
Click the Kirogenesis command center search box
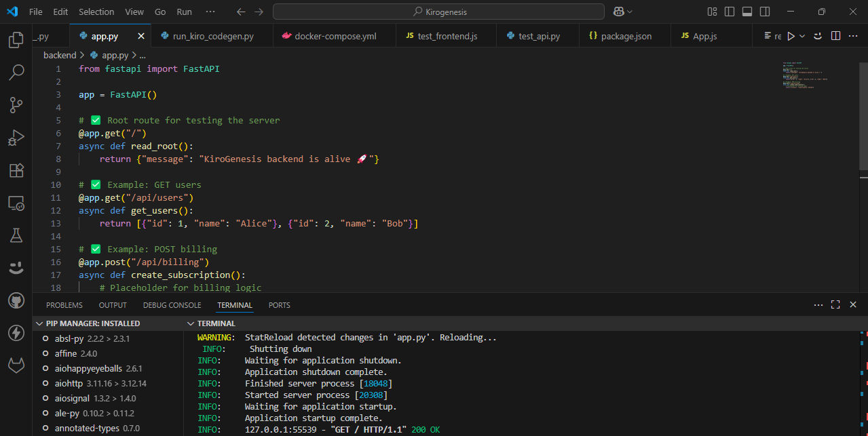[438, 12]
